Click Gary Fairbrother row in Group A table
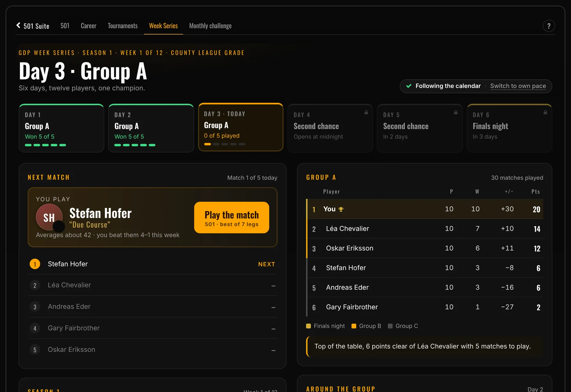This screenshot has height=392, width=571. [x=425, y=307]
